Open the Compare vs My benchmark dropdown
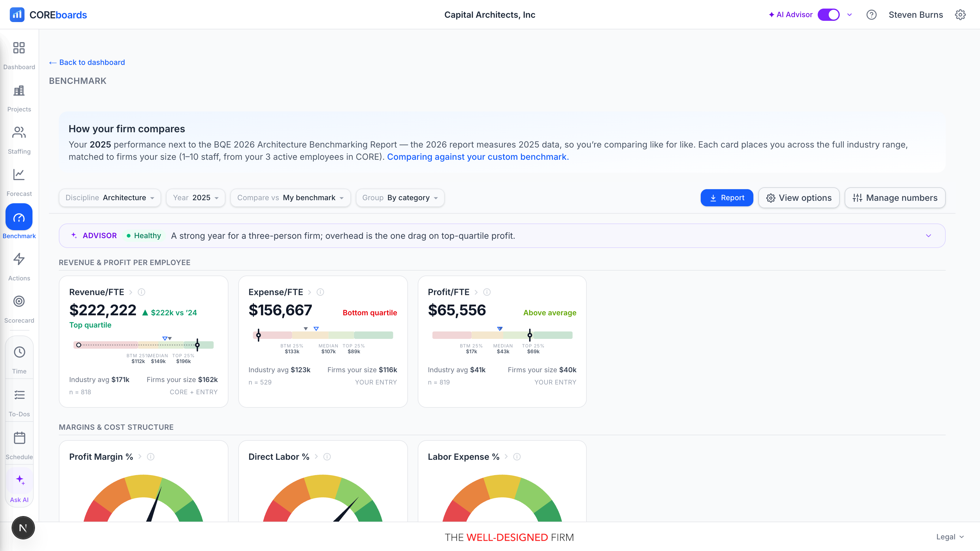980x551 pixels. [291, 198]
